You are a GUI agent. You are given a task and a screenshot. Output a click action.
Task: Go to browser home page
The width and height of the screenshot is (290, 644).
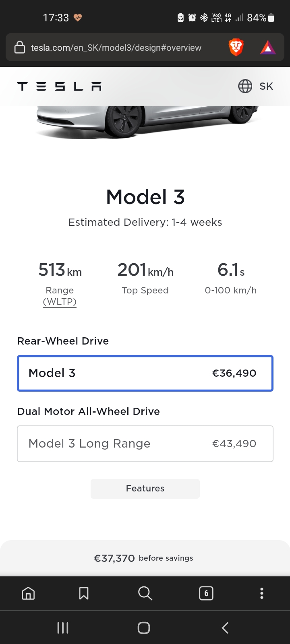(28, 593)
